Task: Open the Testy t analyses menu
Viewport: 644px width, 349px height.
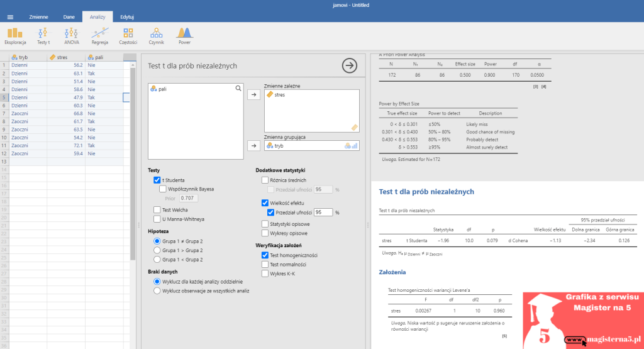Action: [43, 35]
